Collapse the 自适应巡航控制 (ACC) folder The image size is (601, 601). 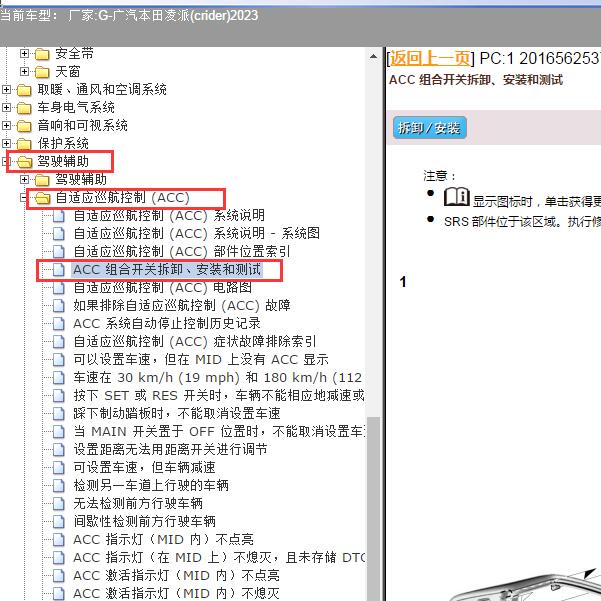point(23,197)
